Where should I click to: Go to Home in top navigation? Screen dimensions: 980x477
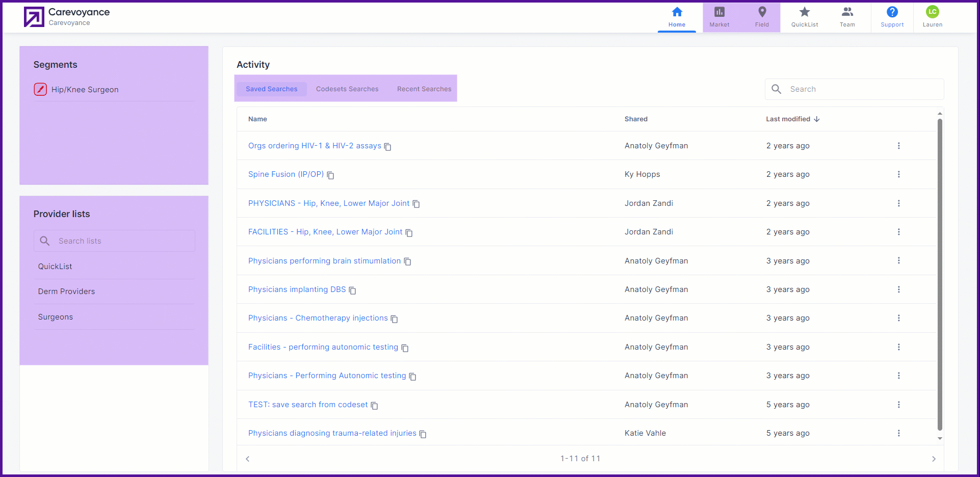click(677, 17)
